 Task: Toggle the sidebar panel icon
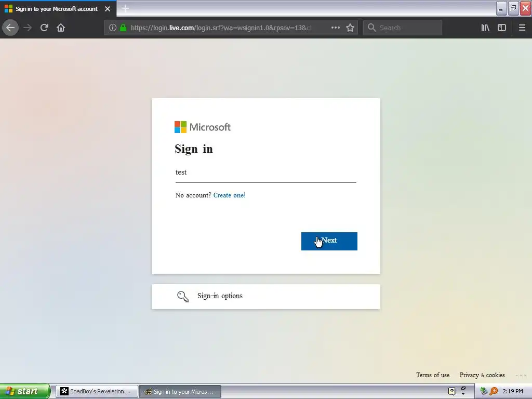tap(502, 28)
